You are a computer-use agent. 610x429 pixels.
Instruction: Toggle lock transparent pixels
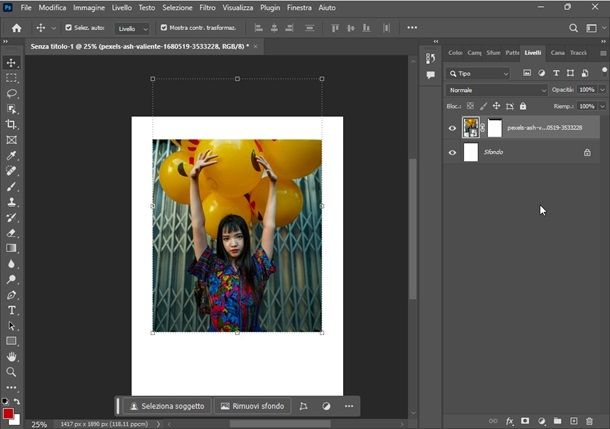tap(470, 106)
